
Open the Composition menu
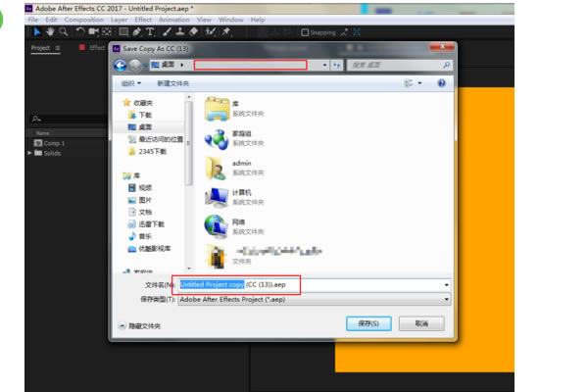pyautogui.click(x=84, y=20)
